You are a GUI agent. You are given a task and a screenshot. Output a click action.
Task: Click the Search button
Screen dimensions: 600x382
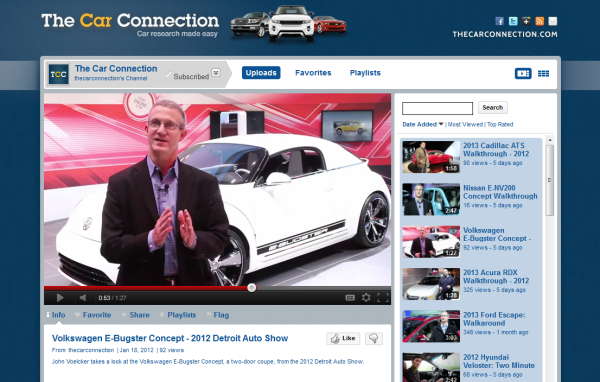coord(493,108)
